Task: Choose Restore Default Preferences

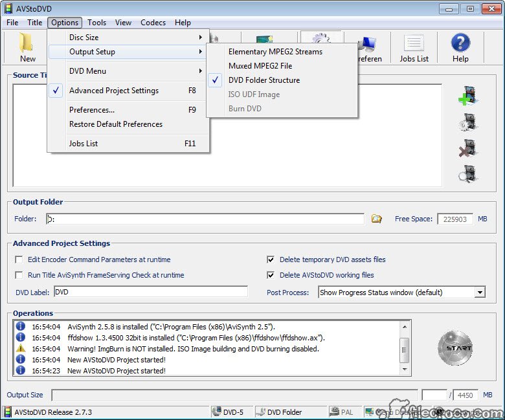Action: pyautogui.click(x=128, y=124)
